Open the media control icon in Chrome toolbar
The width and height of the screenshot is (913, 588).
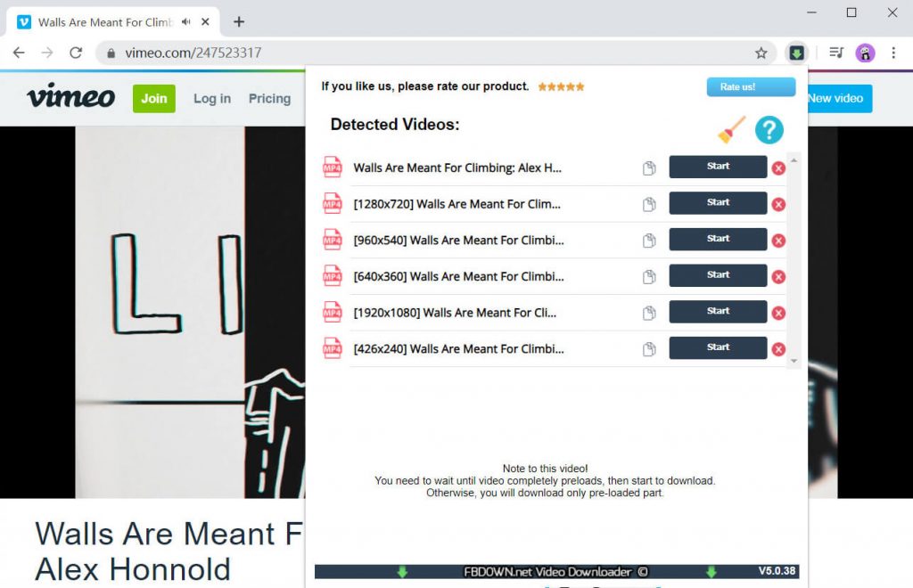(836, 53)
